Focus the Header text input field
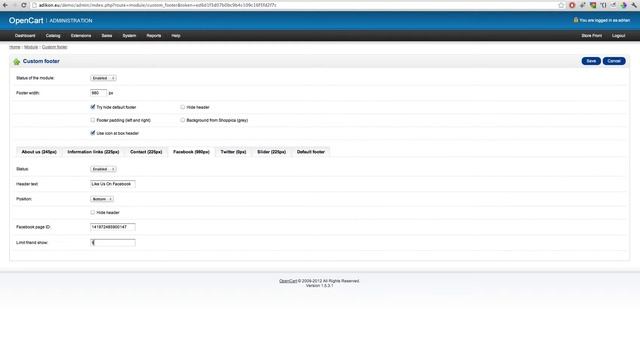Viewport: 640px width, 360px height. click(113, 184)
